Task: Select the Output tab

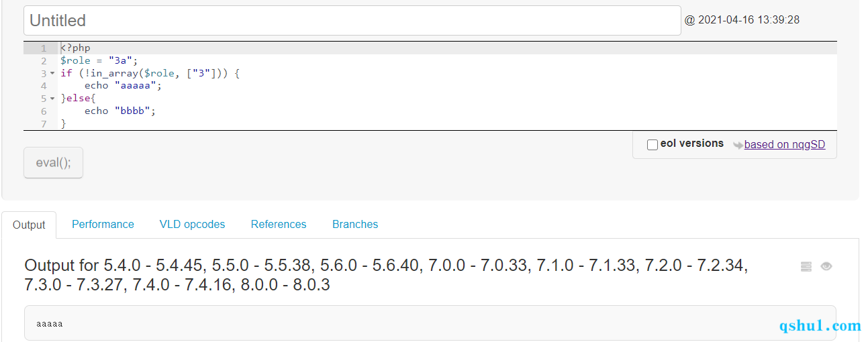Action: pyautogui.click(x=29, y=225)
